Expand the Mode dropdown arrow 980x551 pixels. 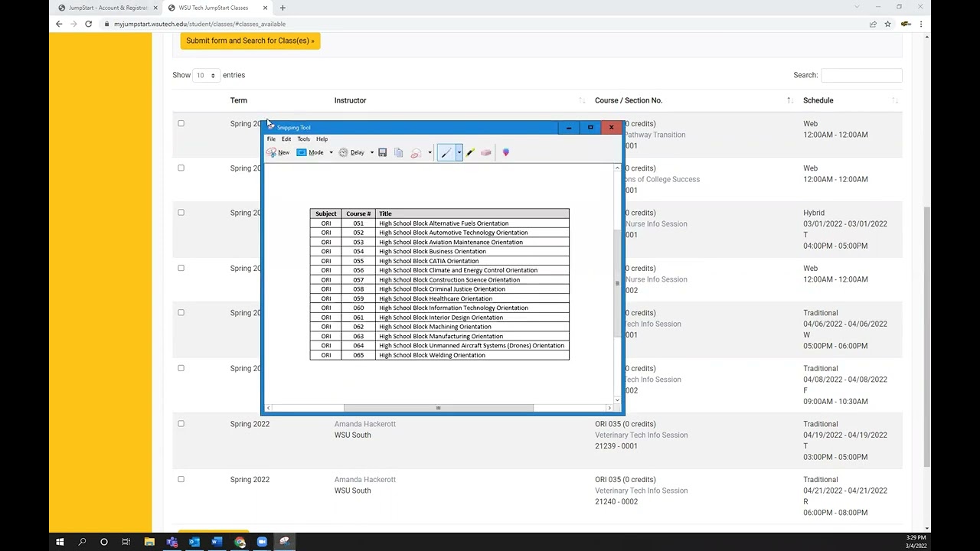click(x=331, y=152)
